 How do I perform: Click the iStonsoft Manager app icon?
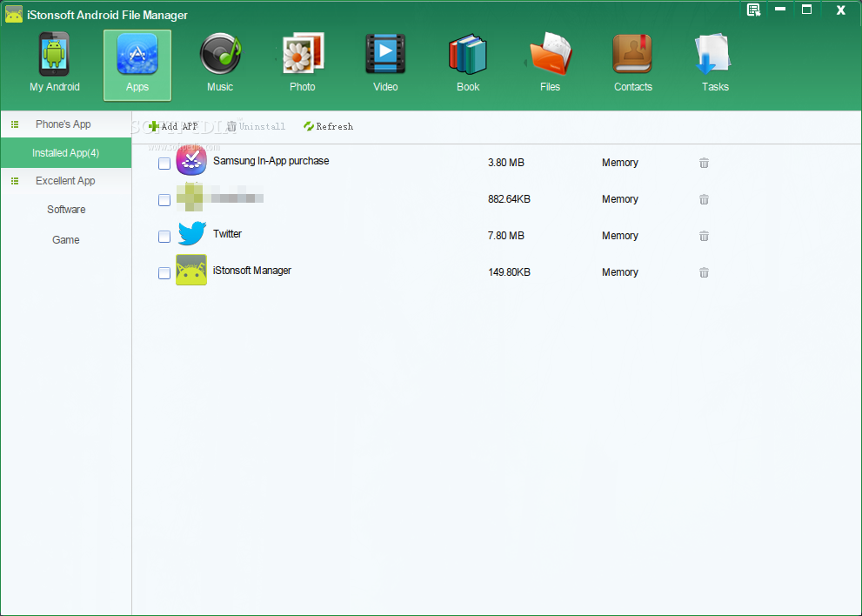191,270
